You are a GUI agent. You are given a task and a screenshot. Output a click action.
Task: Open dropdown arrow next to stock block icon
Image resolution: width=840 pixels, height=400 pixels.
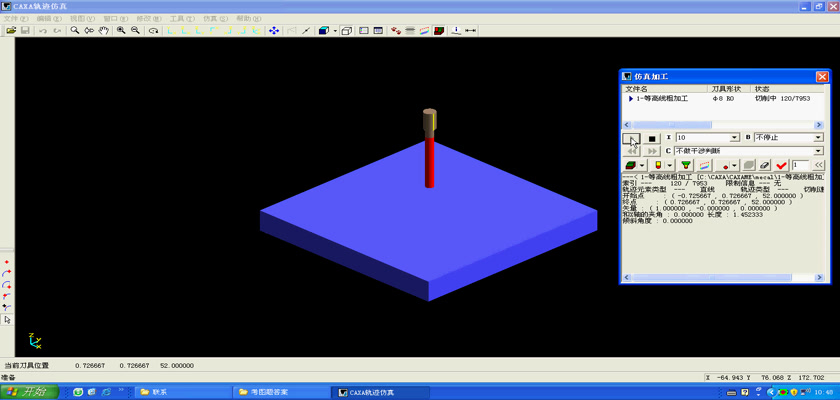pyautogui.click(x=643, y=165)
